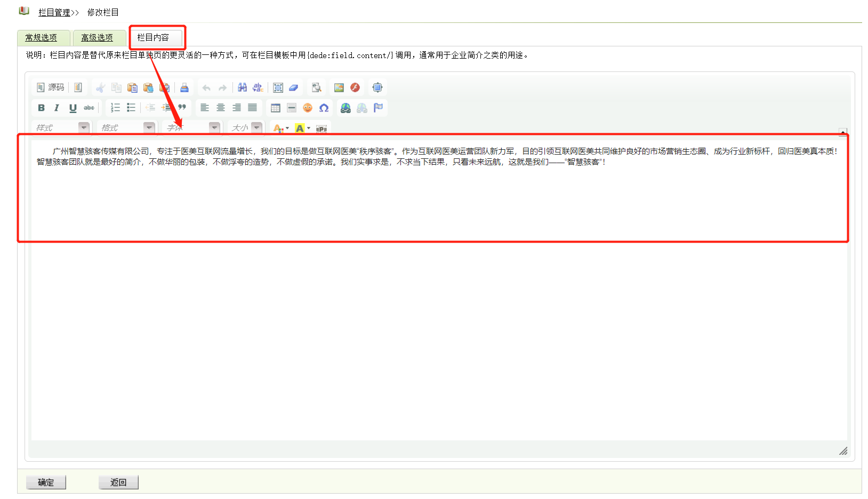
Task: Toggle strikethrough formatting
Action: [89, 108]
